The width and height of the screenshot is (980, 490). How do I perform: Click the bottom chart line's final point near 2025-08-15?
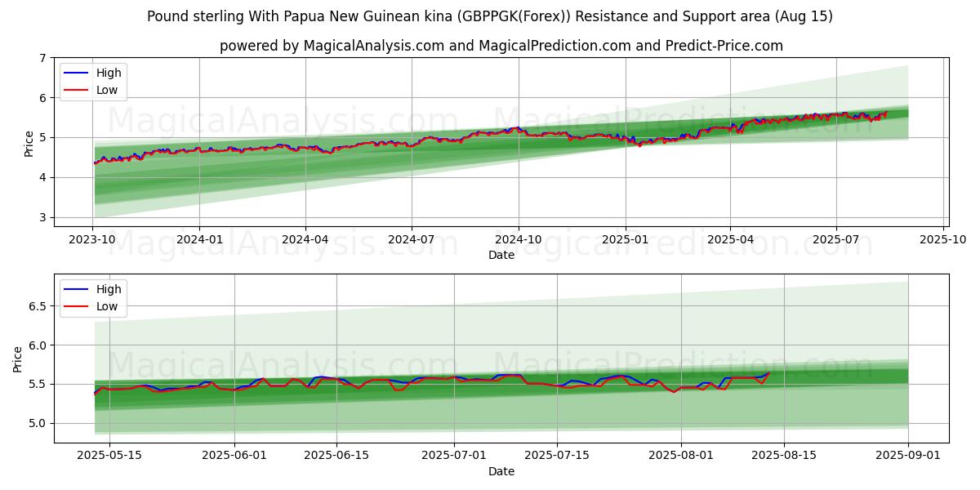[769, 373]
